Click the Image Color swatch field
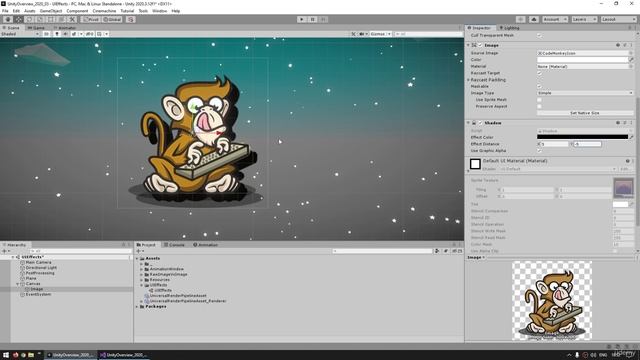640x360 pixels. click(582, 60)
